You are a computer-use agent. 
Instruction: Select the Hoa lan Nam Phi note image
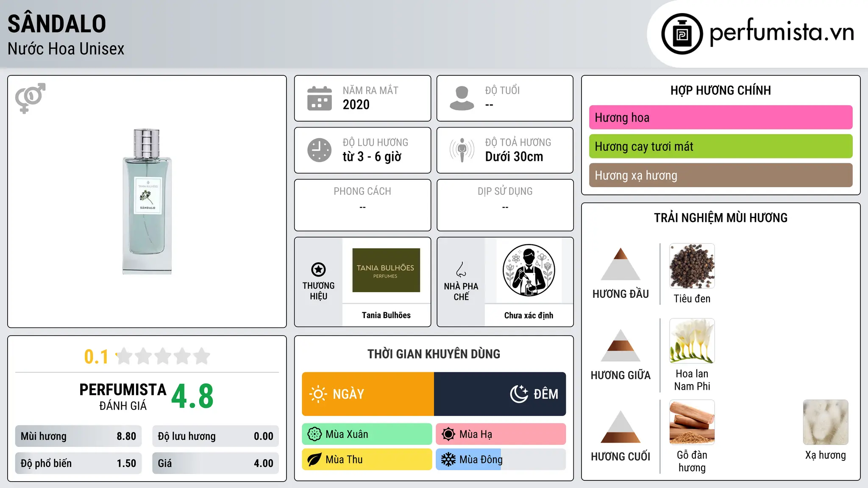pyautogui.click(x=692, y=341)
